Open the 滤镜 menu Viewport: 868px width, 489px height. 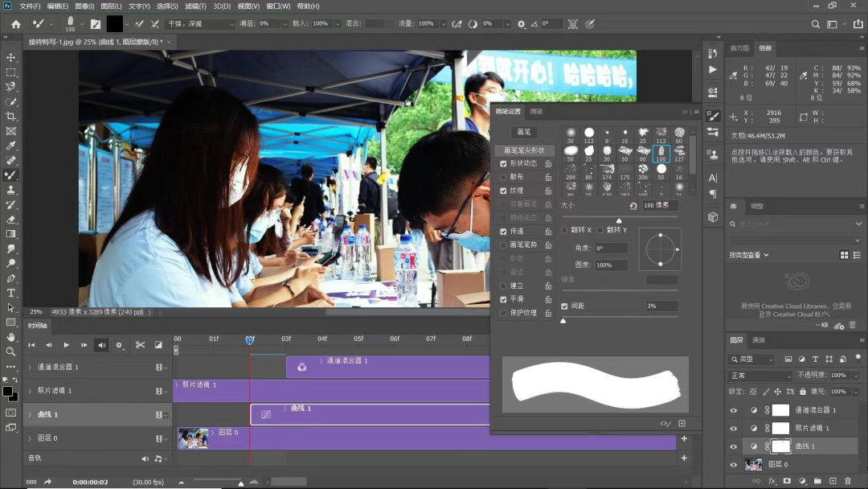click(x=196, y=6)
